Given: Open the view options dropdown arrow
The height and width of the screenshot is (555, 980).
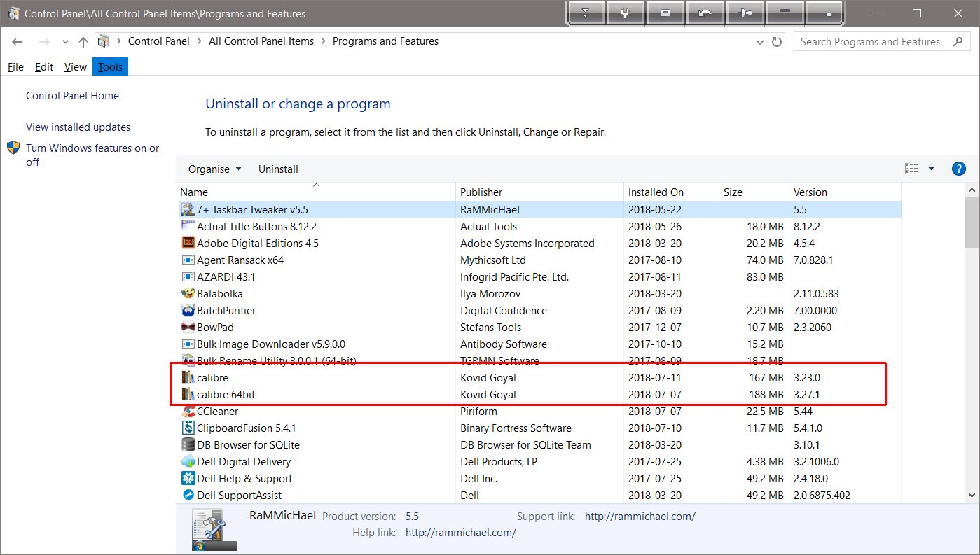Looking at the screenshot, I should pyautogui.click(x=931, y=169).
